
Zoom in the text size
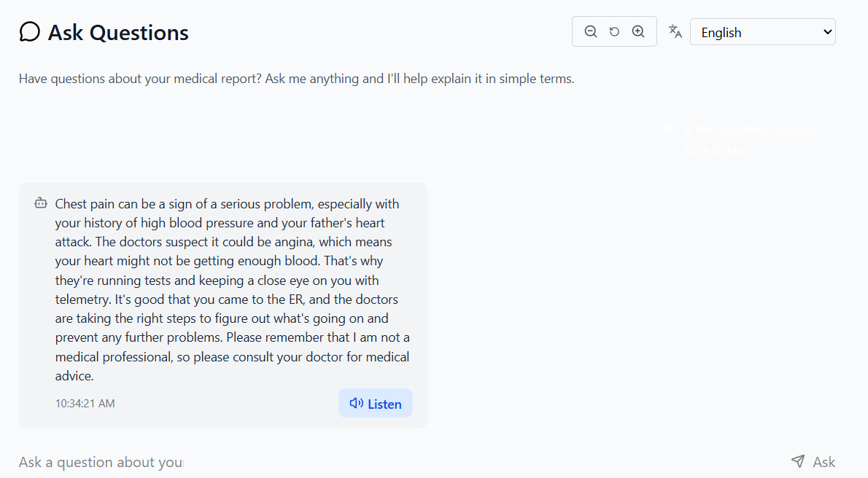pos(638,31)
